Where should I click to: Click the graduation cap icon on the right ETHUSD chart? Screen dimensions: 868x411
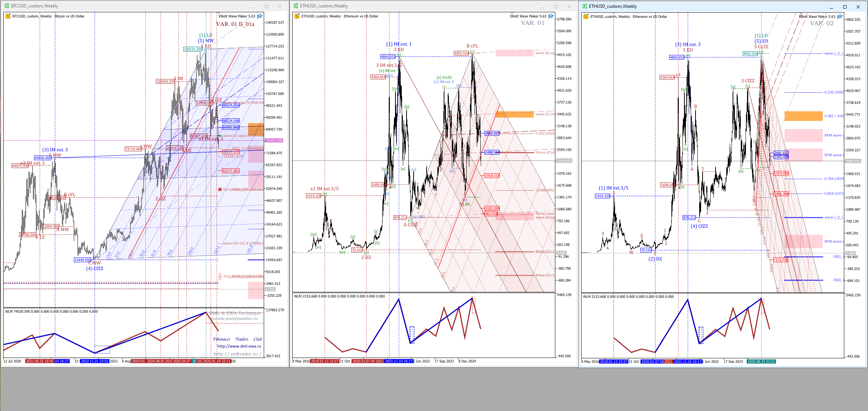click(x=840, y=17)
